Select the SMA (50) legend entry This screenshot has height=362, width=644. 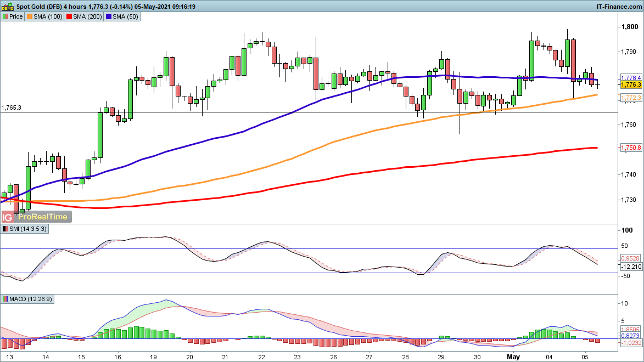(x=122, y=17)
